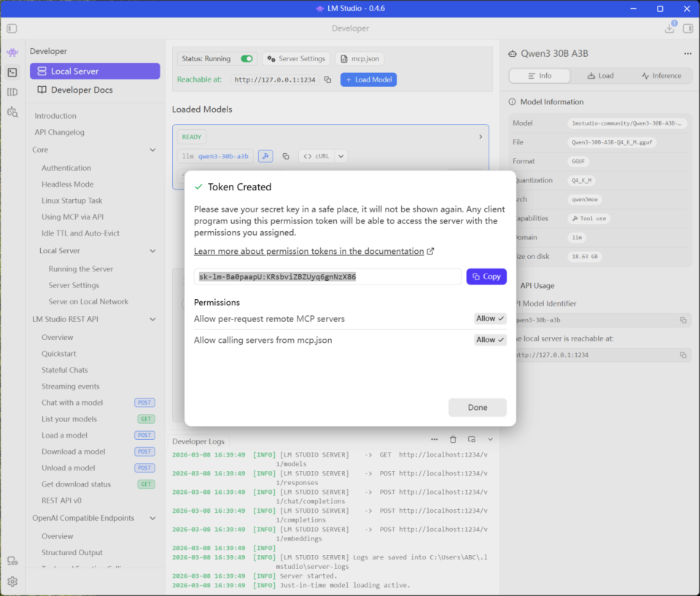This screenshot has width=700, height=596.
Task: Open Using MCP via API page
Action: coord(72,217)
